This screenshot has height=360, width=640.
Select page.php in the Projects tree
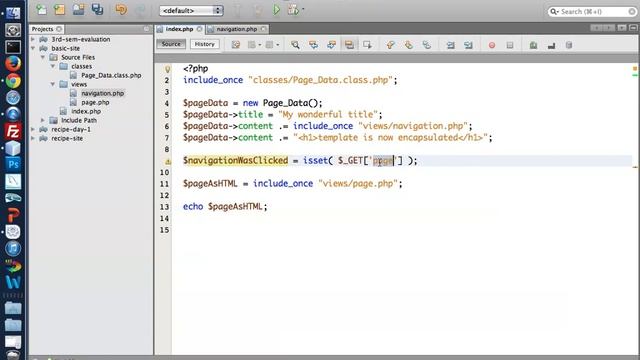pos(95,102)
